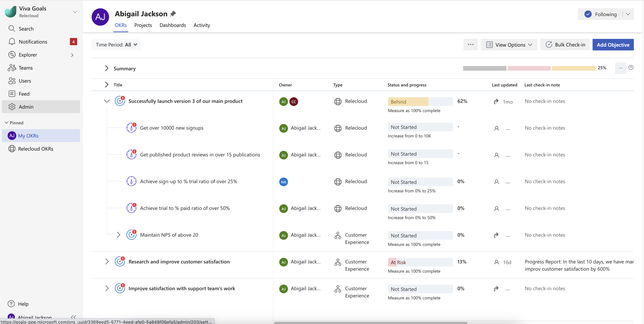Expand Maintain NPS of above 20

119,235
